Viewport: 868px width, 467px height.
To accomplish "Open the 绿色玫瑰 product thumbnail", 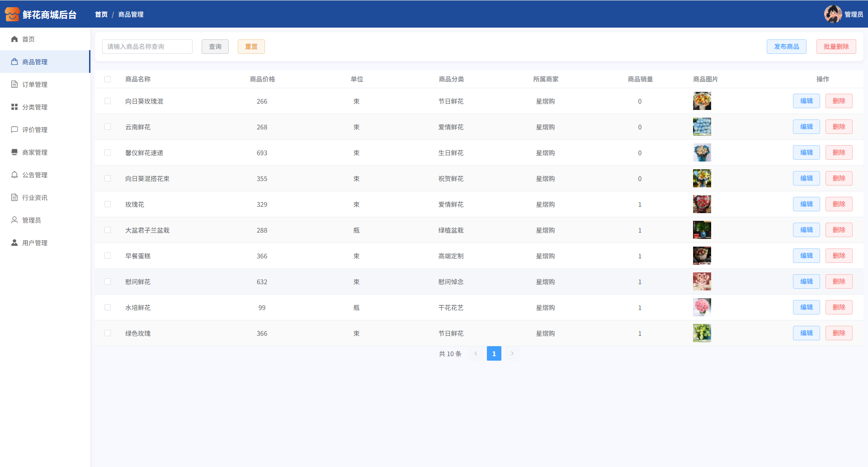I will pos(702,333).
